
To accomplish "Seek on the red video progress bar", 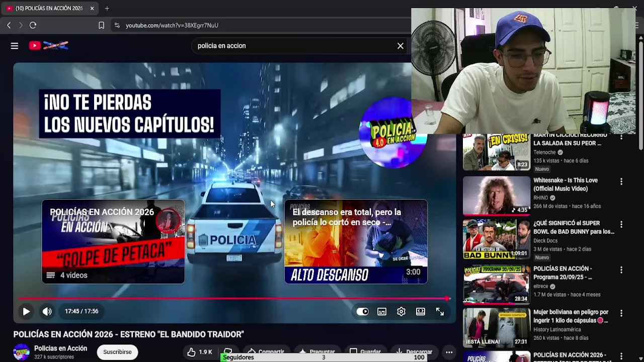I will pyautogui.click(x=234, y=299).
